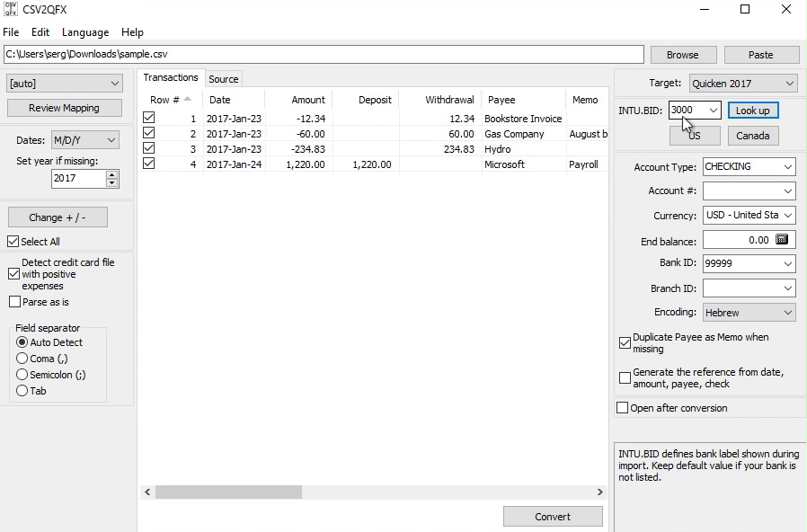Open the Language menu

point(85,31)
